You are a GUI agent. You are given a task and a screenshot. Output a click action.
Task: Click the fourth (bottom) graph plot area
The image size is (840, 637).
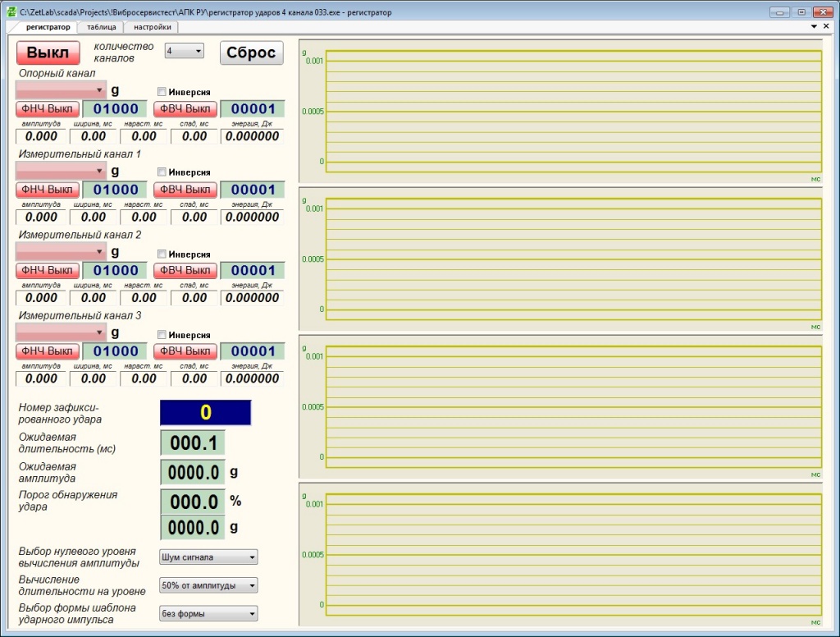pyautogui.click(x=573, y=554)
